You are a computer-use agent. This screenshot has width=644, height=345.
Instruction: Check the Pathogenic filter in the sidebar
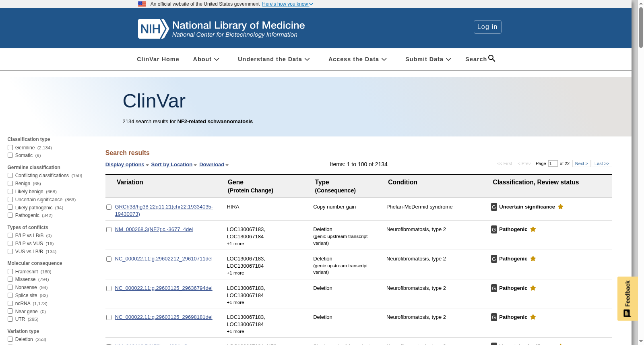10,215
